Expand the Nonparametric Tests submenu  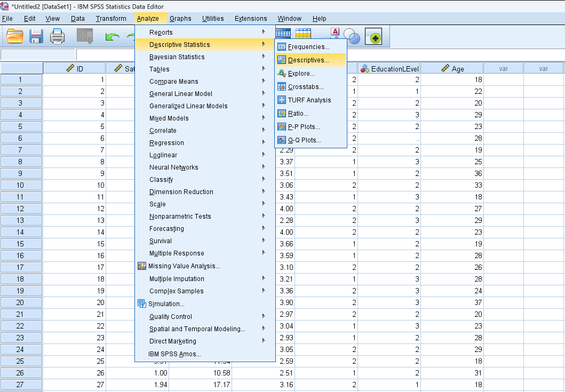click(x=180, y=217)
